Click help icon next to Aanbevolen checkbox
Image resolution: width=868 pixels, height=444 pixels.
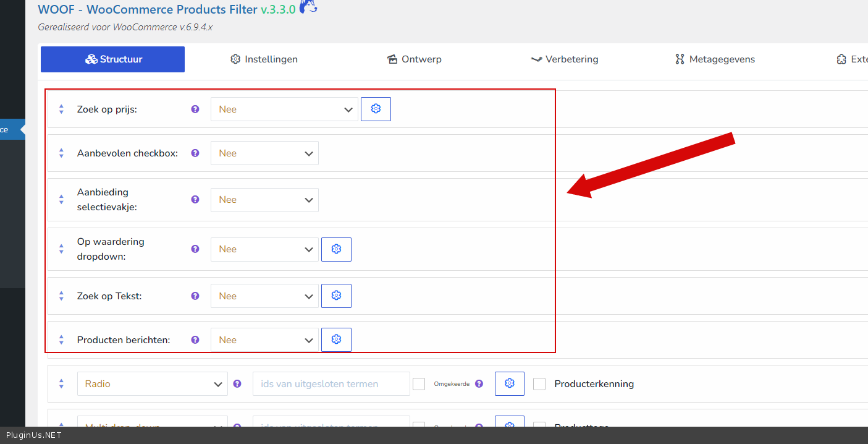(x=195, y=153)
